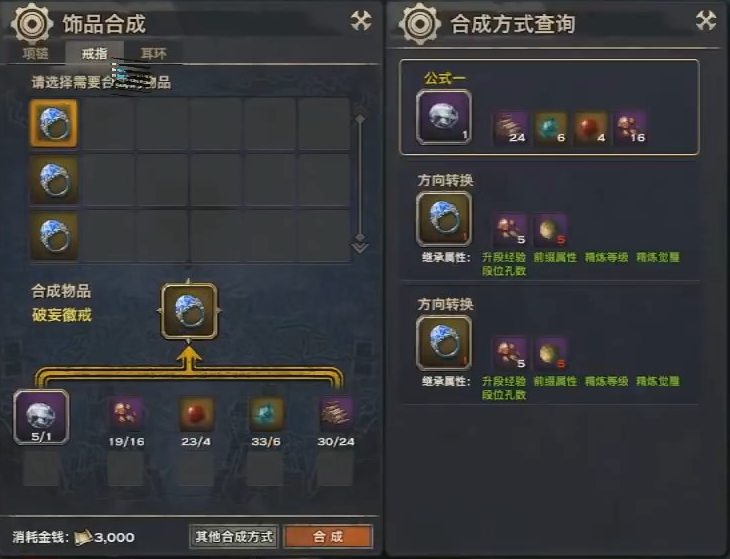Click the 合成 button

(x=328, y=537)
